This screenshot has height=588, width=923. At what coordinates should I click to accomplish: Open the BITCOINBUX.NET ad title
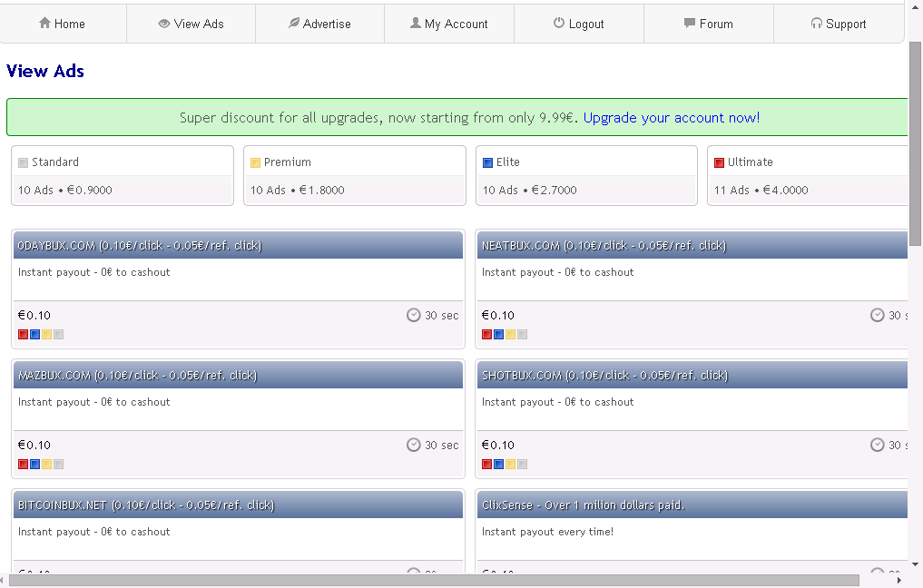146,505
